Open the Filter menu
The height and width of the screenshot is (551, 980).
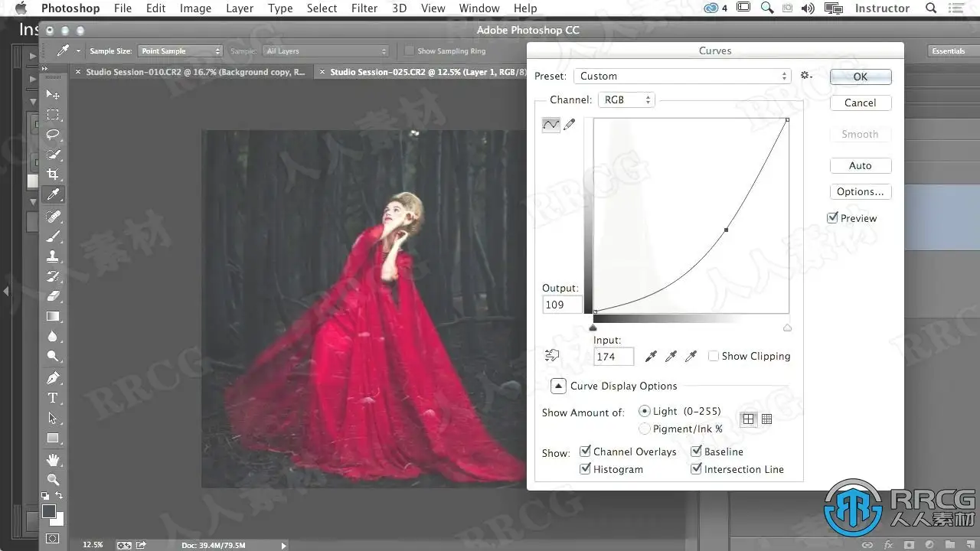[364, 8]
